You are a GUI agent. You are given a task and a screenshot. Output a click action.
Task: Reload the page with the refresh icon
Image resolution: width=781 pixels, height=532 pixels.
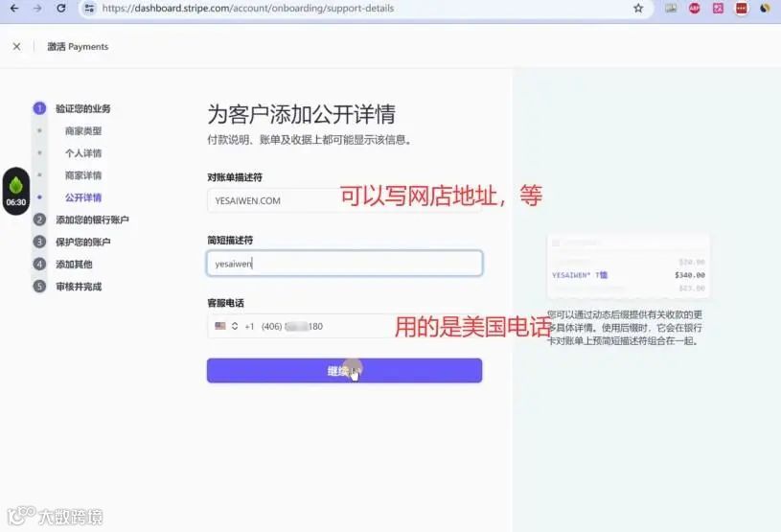pos(60,8)
